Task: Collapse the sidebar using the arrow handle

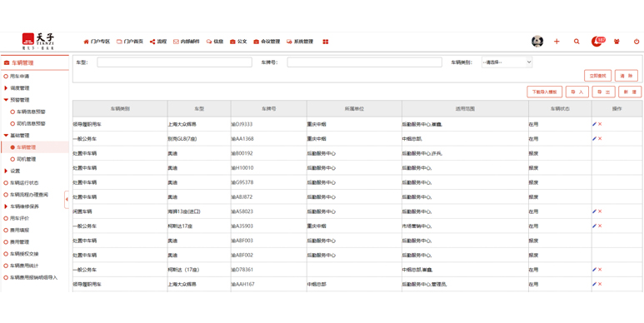Action: click(x=67, y=200)
